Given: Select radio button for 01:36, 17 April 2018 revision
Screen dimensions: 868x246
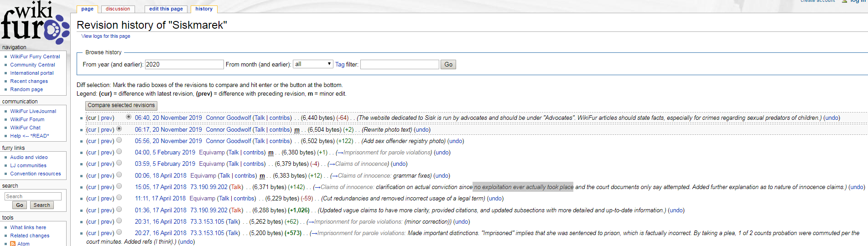Looking at the screenshot, I should point(119,210).
